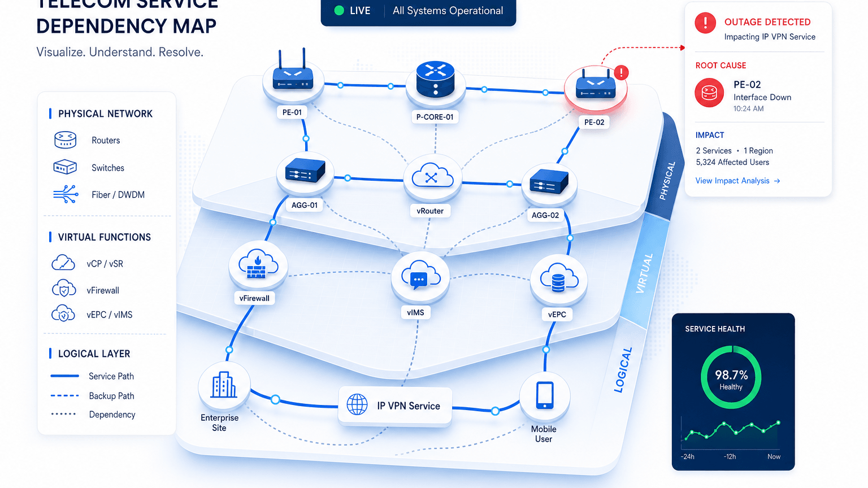This screenshot has width=868, height=488.
Task: Select the LOGICAL layer tab
Action: [623, 370]
